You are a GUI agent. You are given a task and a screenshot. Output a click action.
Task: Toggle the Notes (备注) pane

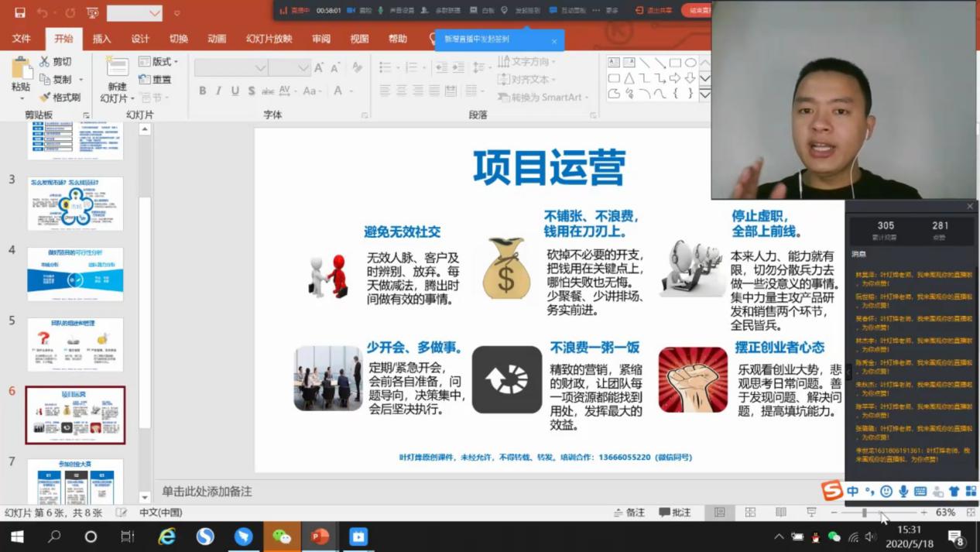pos(629,513)
